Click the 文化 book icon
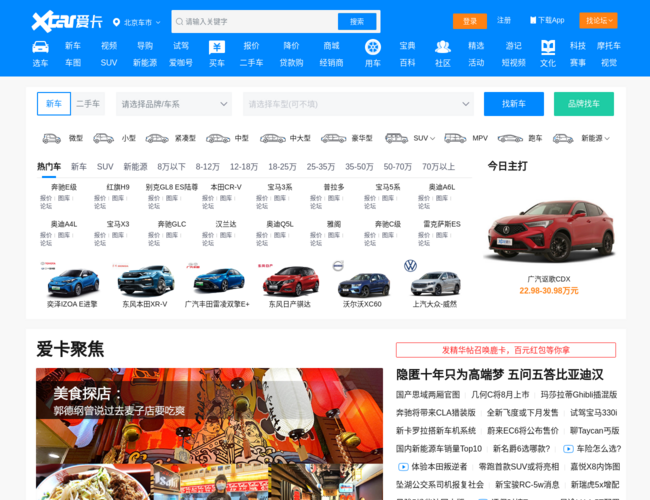 point(548,47)
